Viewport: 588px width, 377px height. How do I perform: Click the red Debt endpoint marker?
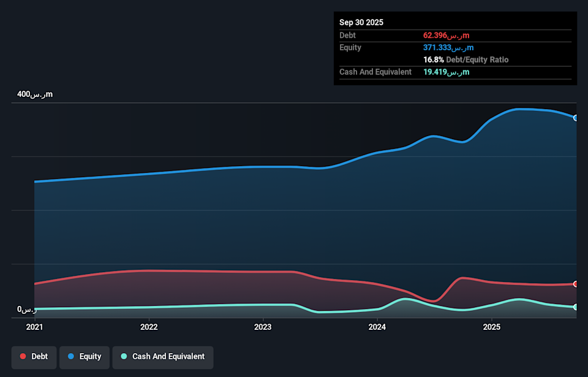576,284
